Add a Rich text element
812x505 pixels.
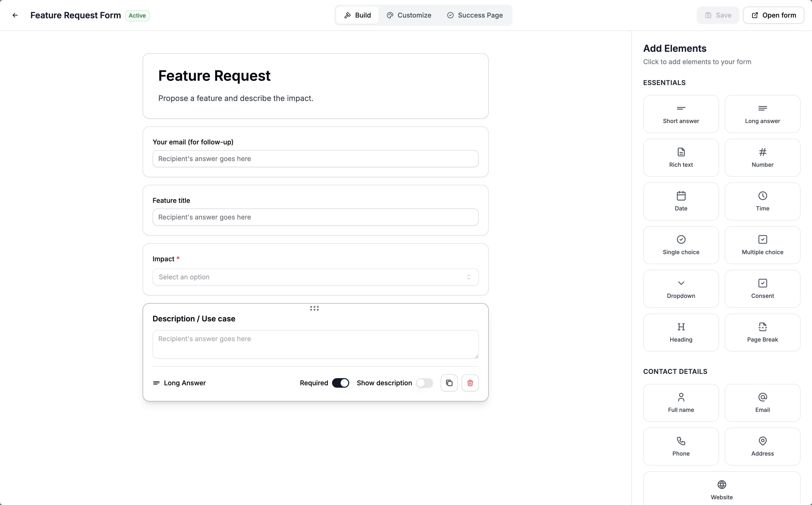(681, 157)
